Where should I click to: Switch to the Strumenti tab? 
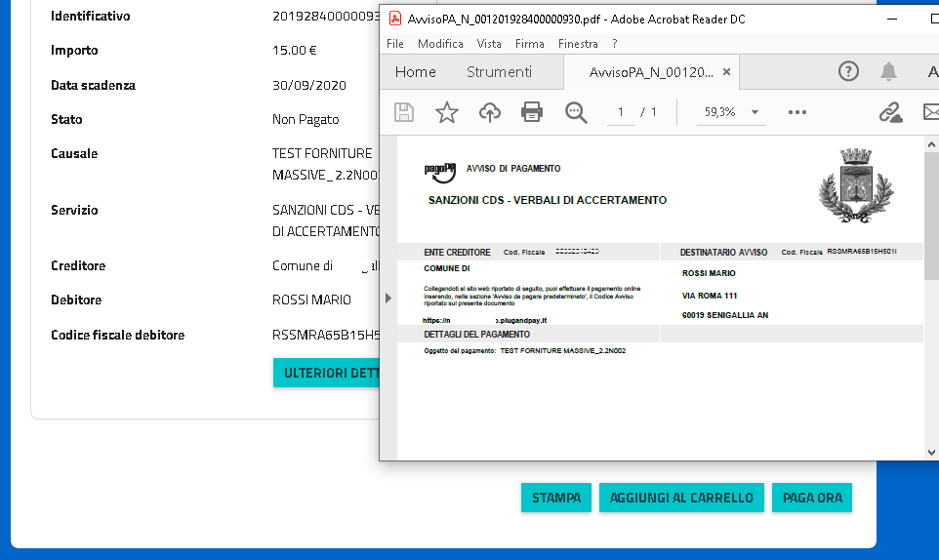pos(499,71)
